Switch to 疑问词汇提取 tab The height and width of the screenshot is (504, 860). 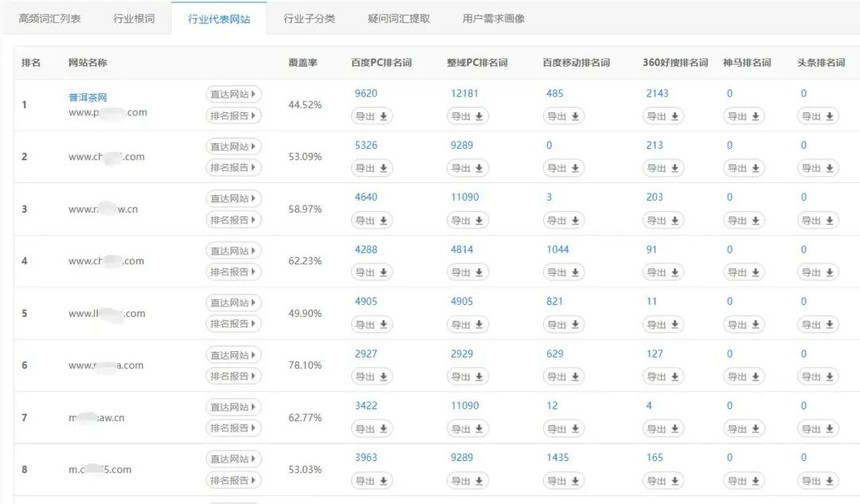pyautogui.click(x=399, y=19)
